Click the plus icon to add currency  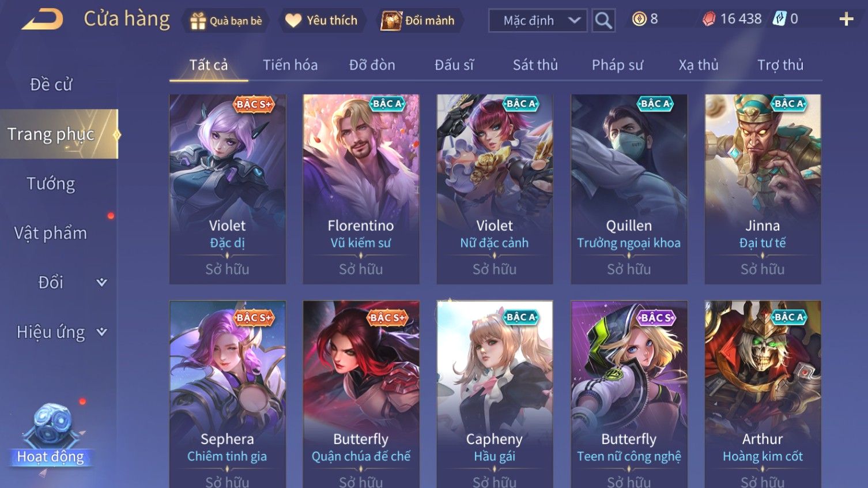[846, 19]
